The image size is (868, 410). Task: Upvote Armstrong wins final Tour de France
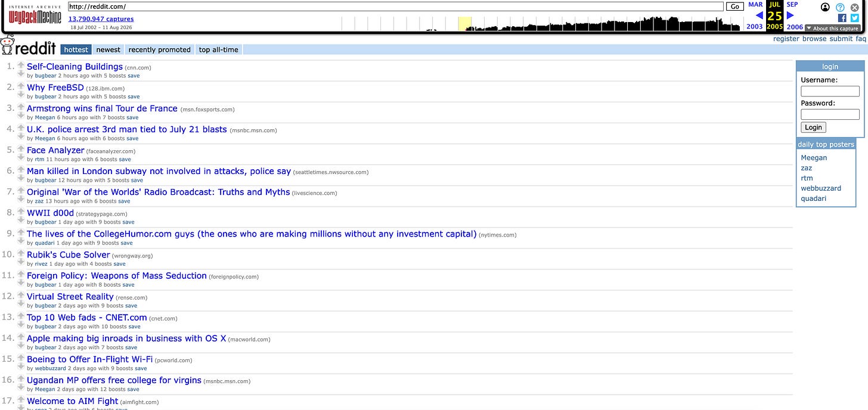point(21,106)
